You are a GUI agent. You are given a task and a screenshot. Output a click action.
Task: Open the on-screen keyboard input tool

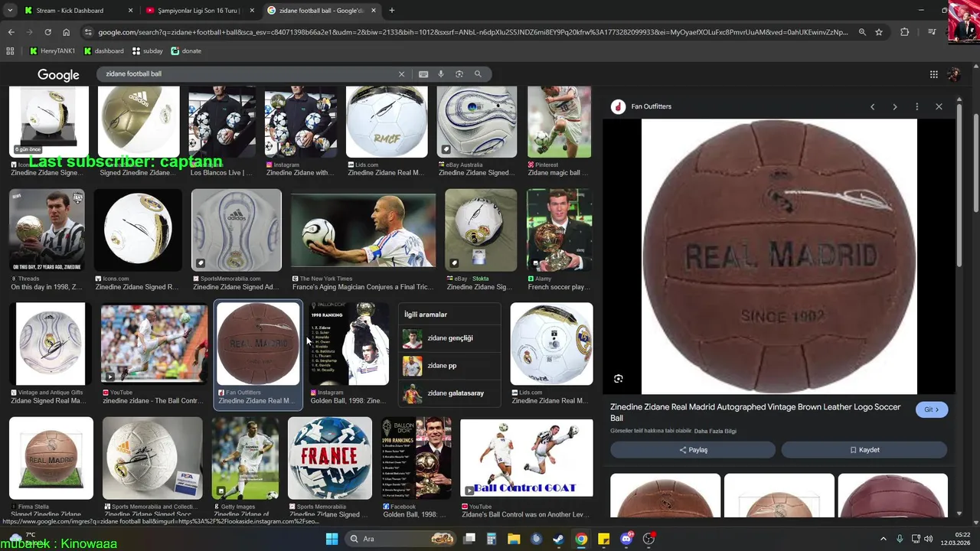[x=423, y=74]
